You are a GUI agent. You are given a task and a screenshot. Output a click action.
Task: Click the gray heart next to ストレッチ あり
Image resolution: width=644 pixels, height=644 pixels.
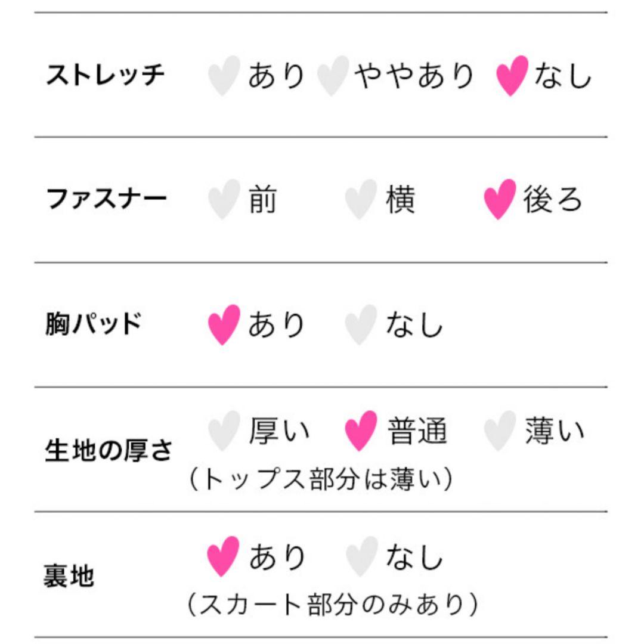pos(224,76)
